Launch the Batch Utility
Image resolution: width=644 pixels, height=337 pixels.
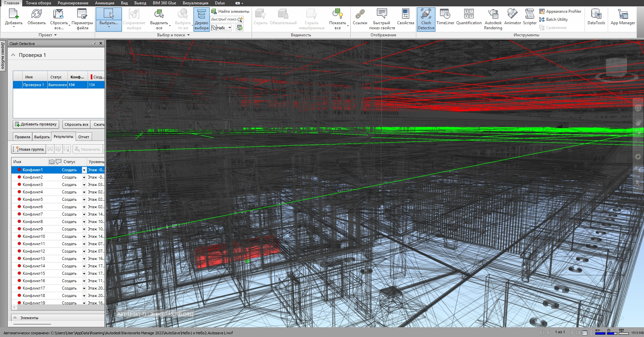pyautogui.click(x=553, y=20)
